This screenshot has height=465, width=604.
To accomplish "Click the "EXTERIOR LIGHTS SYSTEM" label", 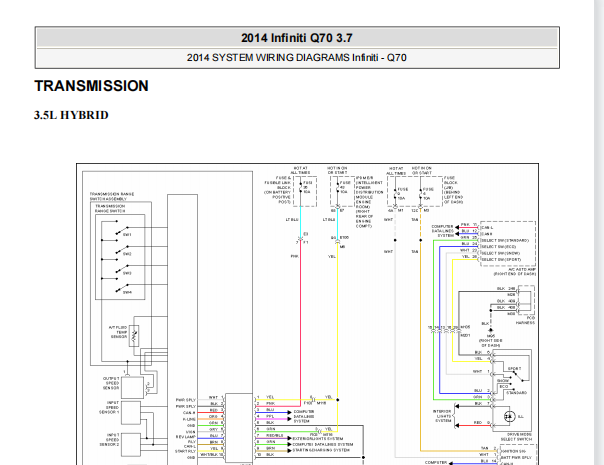I will (318, 438).
